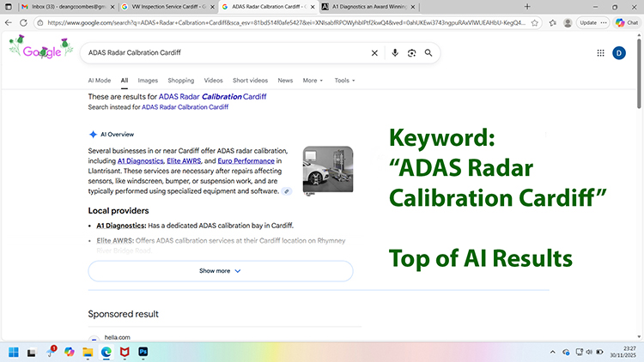Search instead for ADAS Radar Calbration Cardiff
644x362 pixels.
[x=185, y=107]
